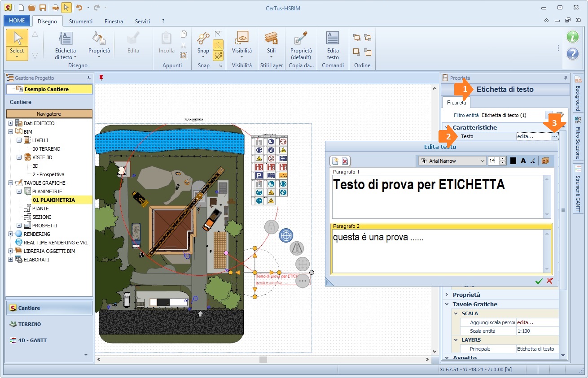The width and height of the screenshot is (588, 378).
Task: Click the black text color swatch
Action: [x=513, y=161]
